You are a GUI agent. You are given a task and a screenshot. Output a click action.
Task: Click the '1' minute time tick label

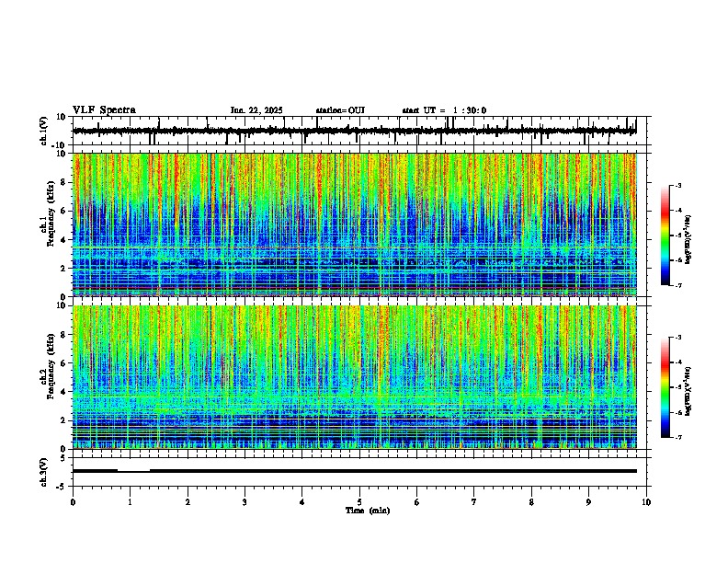point(130,502)
